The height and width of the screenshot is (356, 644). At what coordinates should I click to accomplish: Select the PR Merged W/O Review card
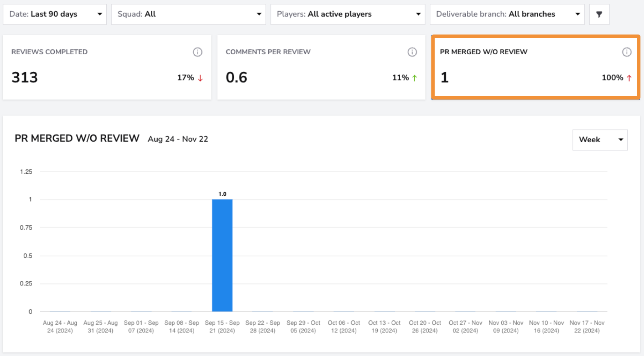[536, 67]
